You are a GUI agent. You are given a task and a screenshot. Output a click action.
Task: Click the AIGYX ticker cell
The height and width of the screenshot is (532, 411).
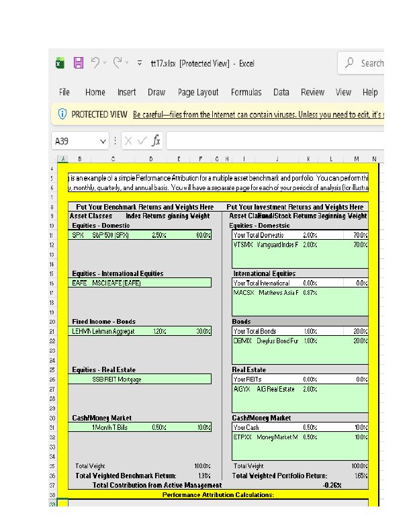point(242,389)
